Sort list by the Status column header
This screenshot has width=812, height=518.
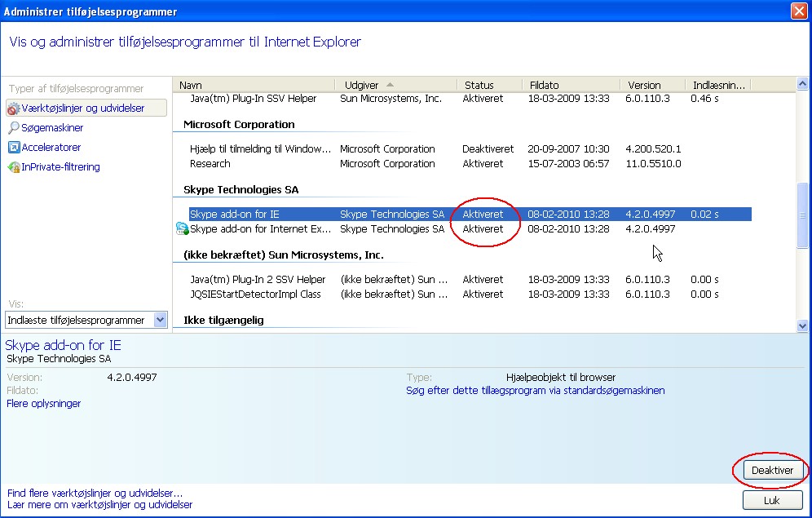[x=490, y=85]
